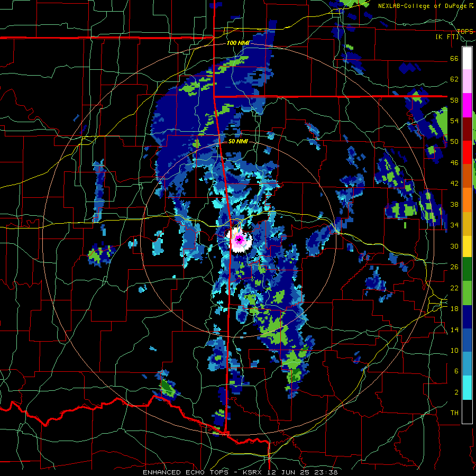Click the 18 legend value
This screenshot has height=476, width=476.
coord(454,309)
